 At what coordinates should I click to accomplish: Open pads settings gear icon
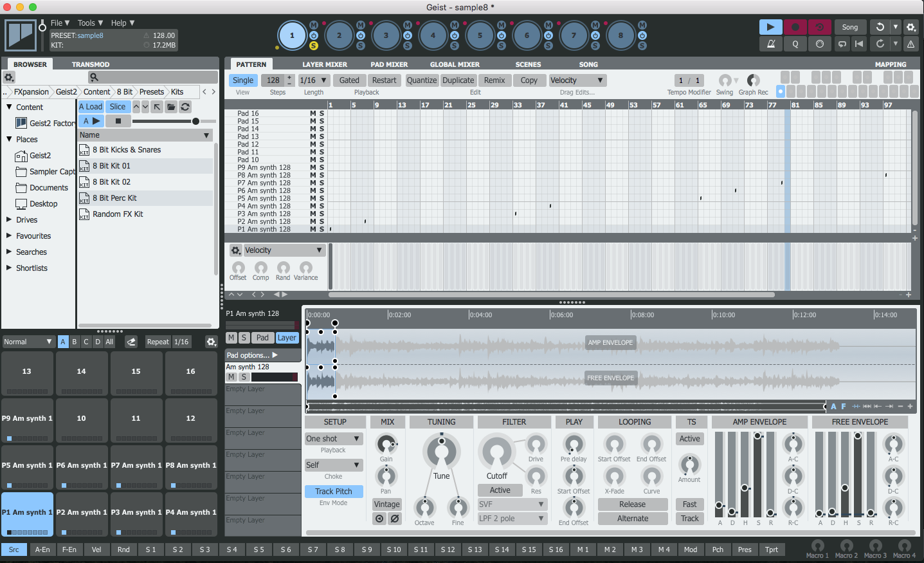211,342
